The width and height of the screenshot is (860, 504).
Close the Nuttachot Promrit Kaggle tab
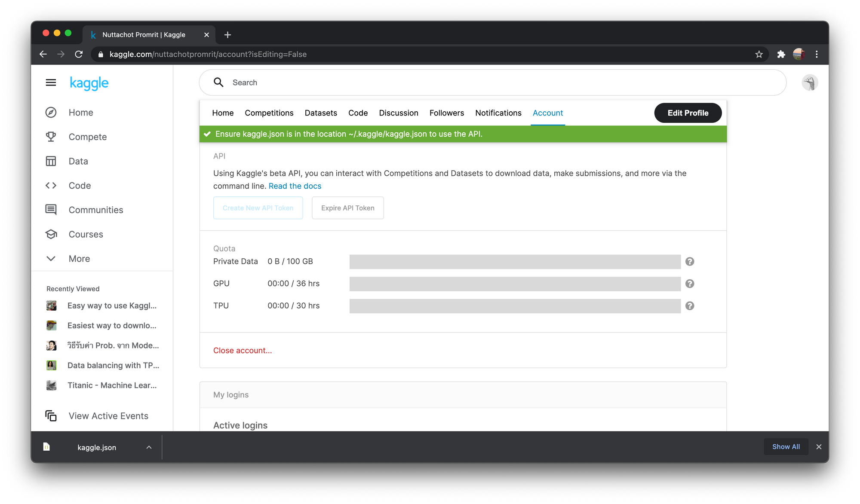point(206,35)
